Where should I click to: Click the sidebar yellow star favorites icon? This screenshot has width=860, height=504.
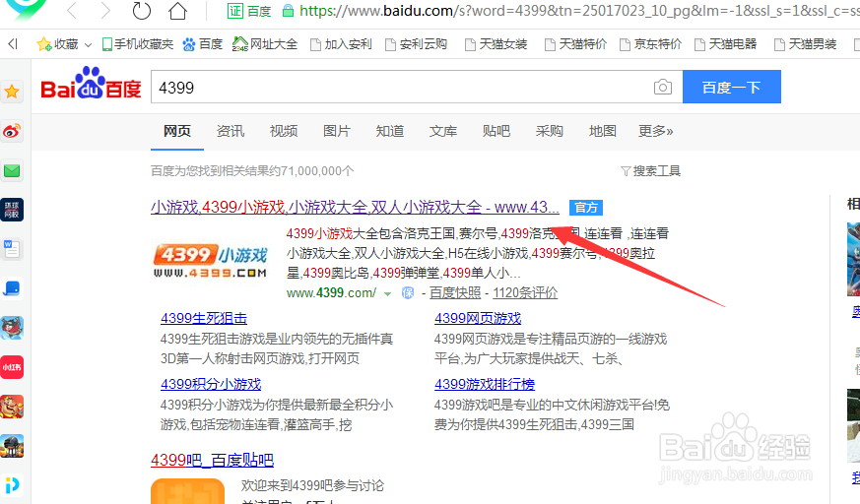coord(12,92)
